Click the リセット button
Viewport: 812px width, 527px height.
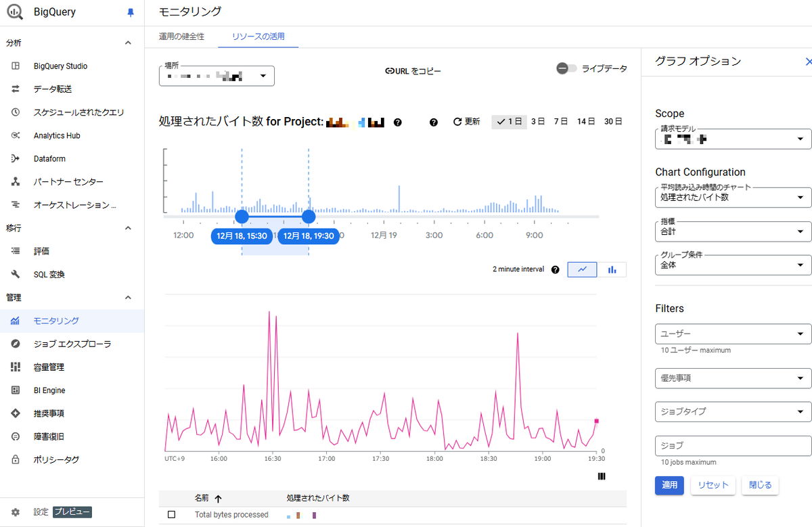713,485
